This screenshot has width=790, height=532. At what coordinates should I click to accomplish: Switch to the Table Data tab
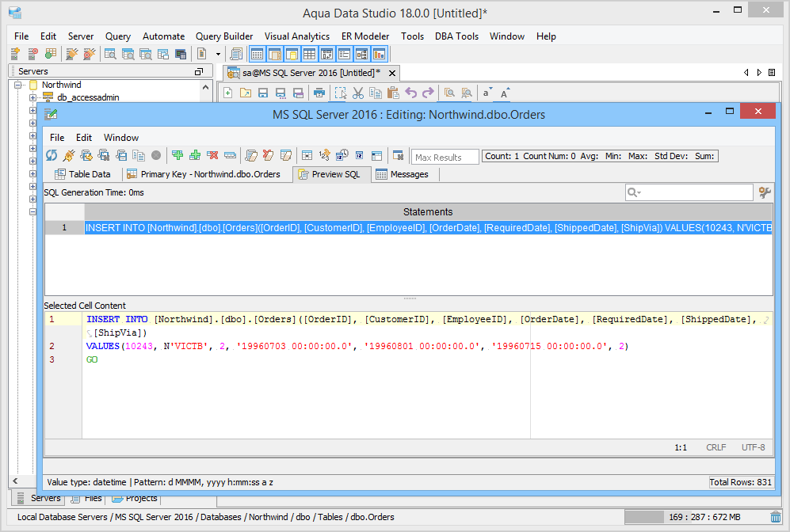point(82,174)
